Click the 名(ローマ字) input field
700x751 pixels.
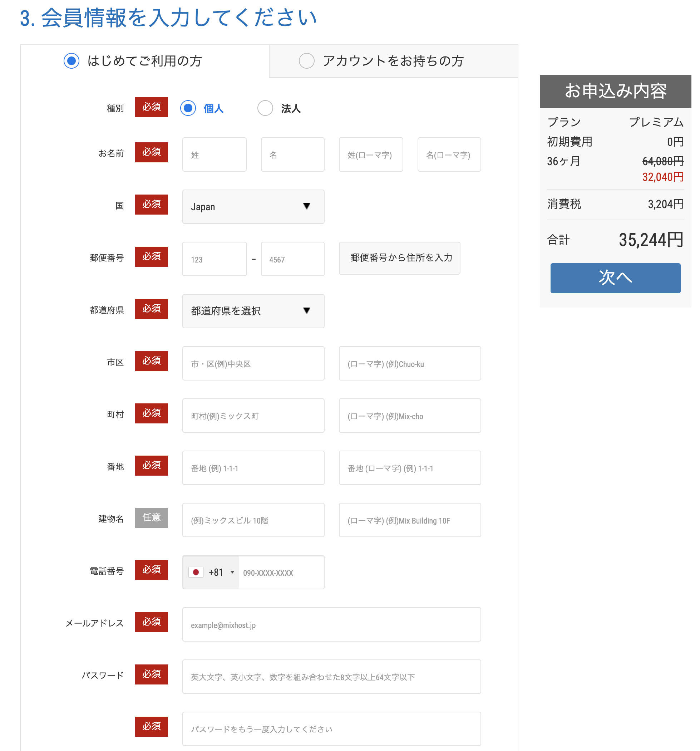tap(449, 154)
